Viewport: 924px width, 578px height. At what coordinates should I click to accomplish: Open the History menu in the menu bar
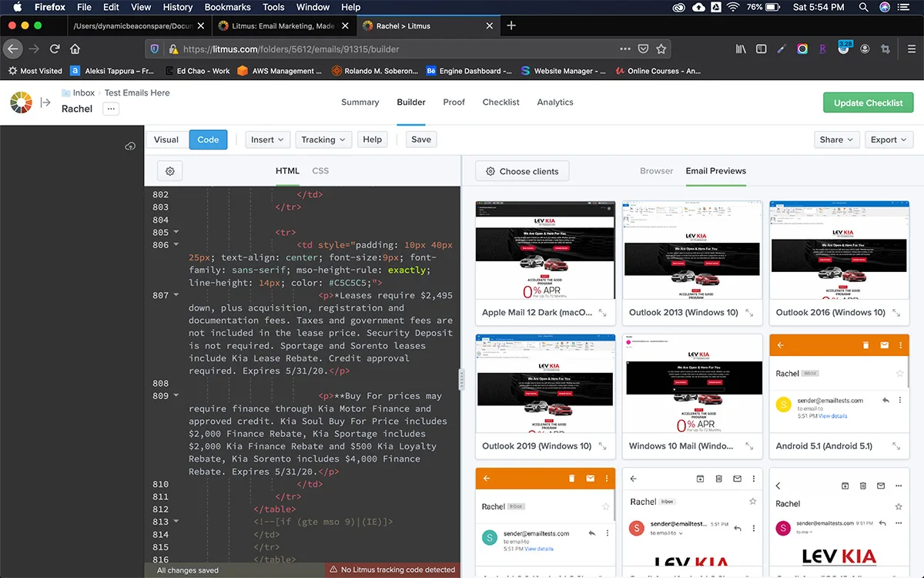[x=178, y=7]
